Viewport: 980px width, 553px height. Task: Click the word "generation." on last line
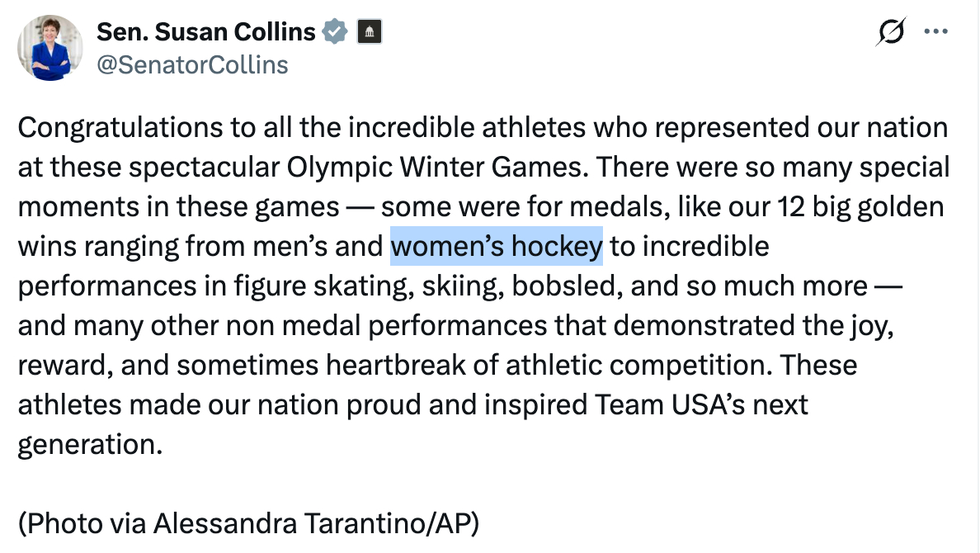click(x=89, y=445)
